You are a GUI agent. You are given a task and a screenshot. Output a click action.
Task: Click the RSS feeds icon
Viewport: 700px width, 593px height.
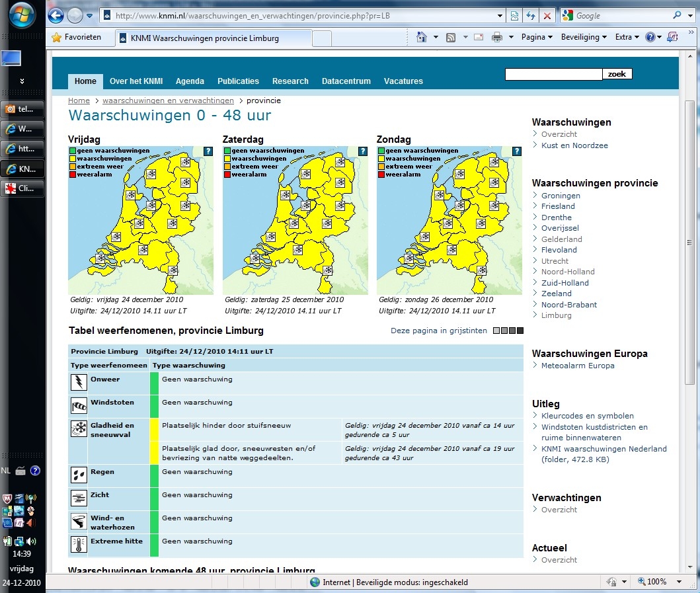[x=451, y=37]
